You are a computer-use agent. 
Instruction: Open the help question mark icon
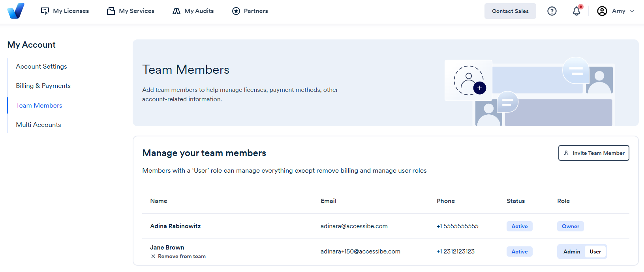click(x=552, y=11)
